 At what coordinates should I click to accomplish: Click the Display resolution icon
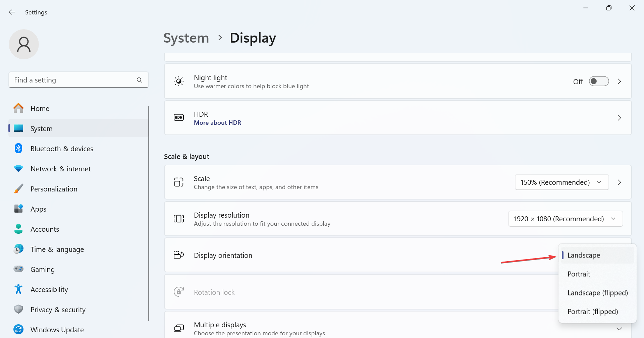pos(179,219)
